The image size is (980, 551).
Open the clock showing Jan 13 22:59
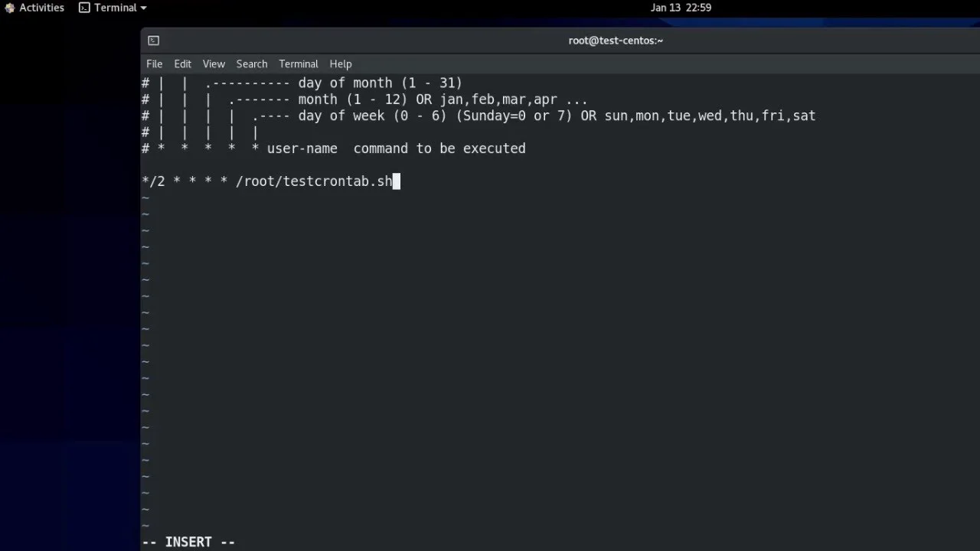click(681, 8)
